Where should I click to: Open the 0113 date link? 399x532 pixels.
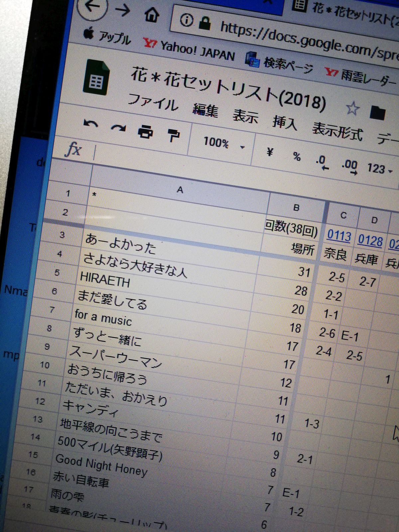(x=339, y=235)
